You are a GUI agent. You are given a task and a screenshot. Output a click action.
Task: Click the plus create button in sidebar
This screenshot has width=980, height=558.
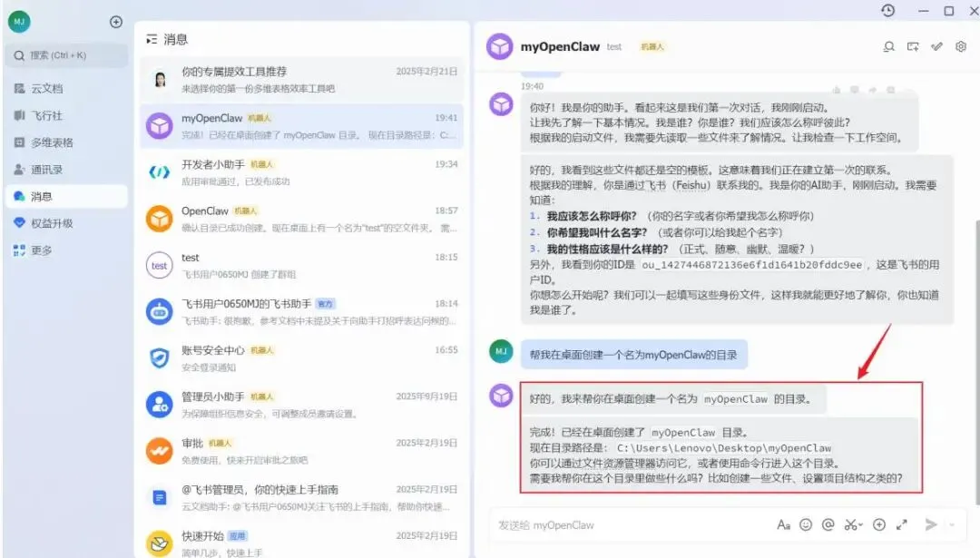(115, 22)
